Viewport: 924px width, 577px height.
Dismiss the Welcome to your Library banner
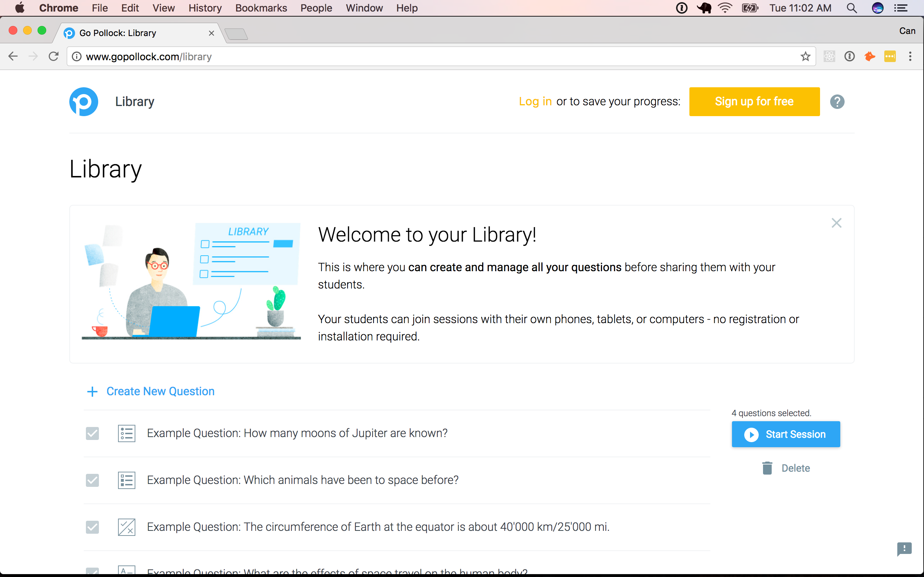[836, 223]
